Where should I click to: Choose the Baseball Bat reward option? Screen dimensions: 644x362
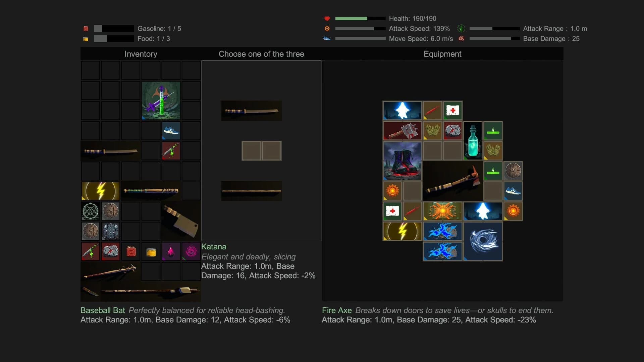(251, 191)
